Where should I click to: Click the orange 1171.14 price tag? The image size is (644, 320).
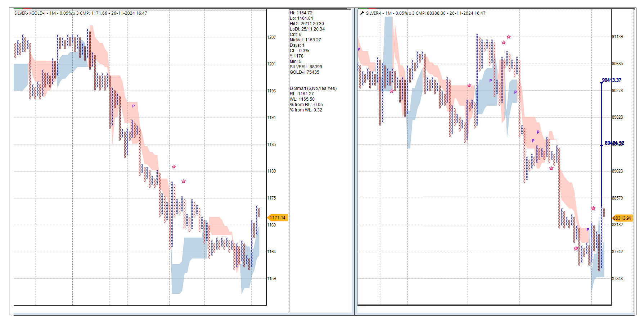tap(278, 218)
